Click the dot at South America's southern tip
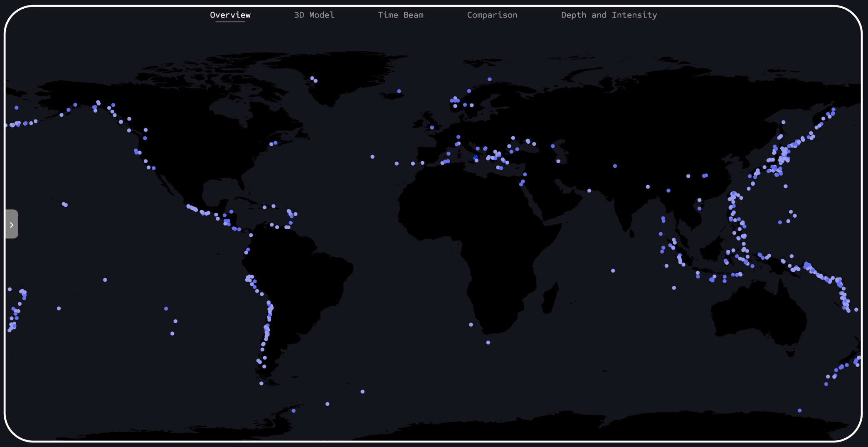 [x=261, y=383]
